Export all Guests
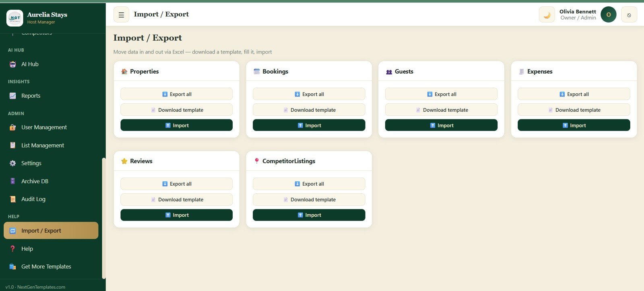This screenshot has height=291, width=644. point(441,94)
